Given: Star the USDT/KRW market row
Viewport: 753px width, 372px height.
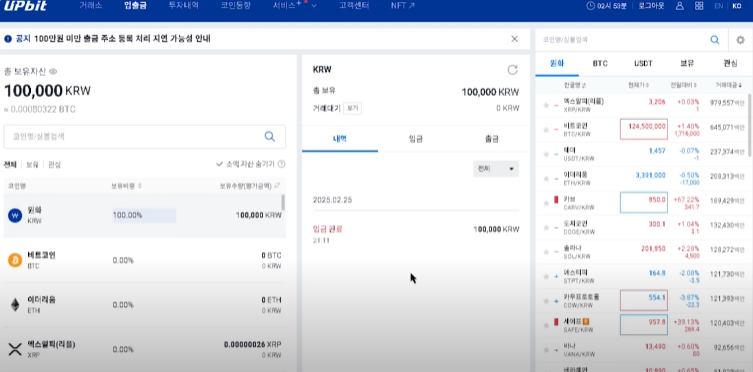Looking at the screenshot, I should click(x=546, y=154).
